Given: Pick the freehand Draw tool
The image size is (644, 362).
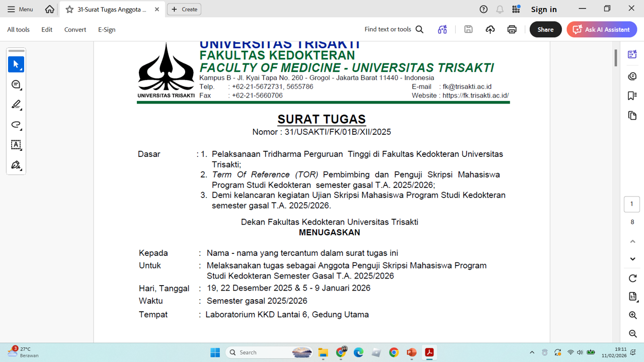Looking at the screenshot, I should [x=16, y=125].
